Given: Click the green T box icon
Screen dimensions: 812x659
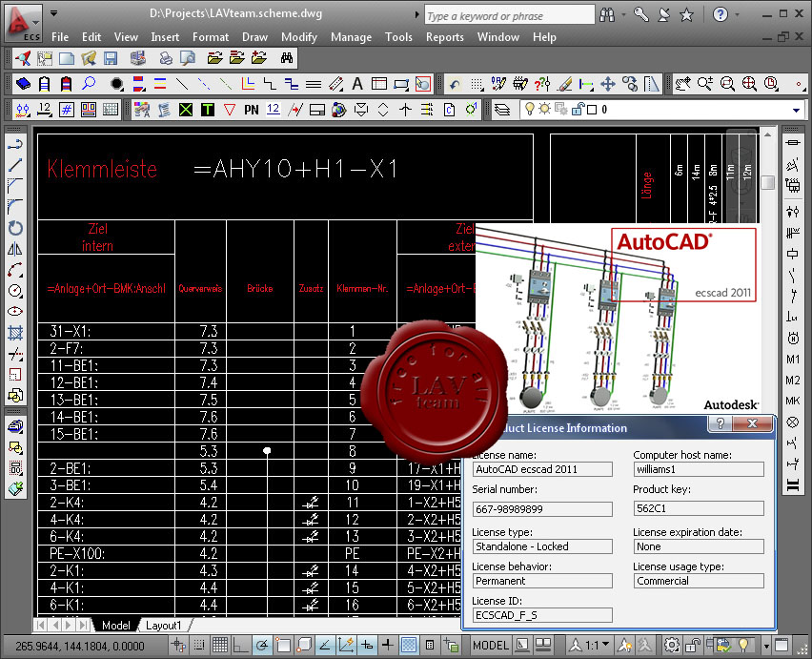Looking at the screenshot, I should (x=207, y=110).
